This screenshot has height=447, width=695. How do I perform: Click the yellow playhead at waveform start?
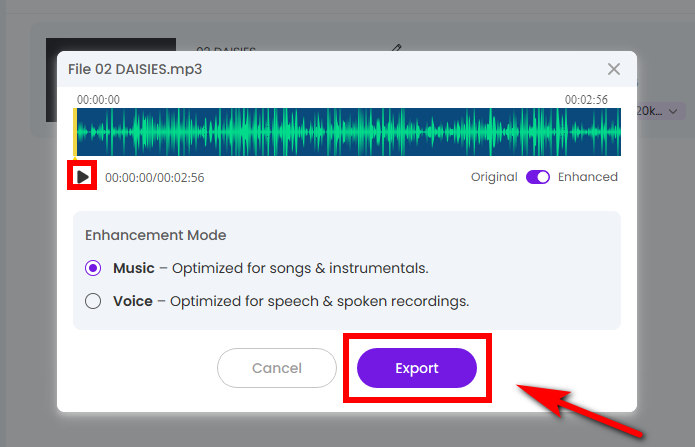76,132
